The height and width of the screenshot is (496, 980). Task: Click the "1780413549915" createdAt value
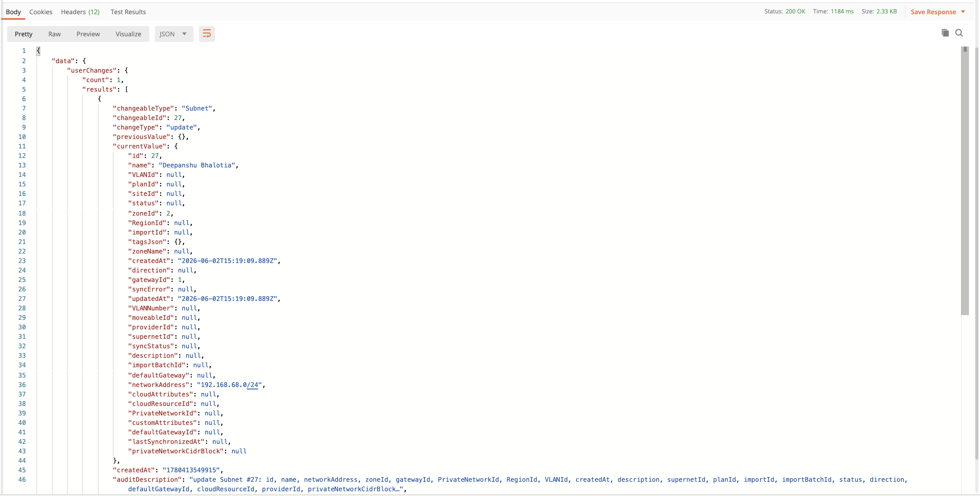191,470
